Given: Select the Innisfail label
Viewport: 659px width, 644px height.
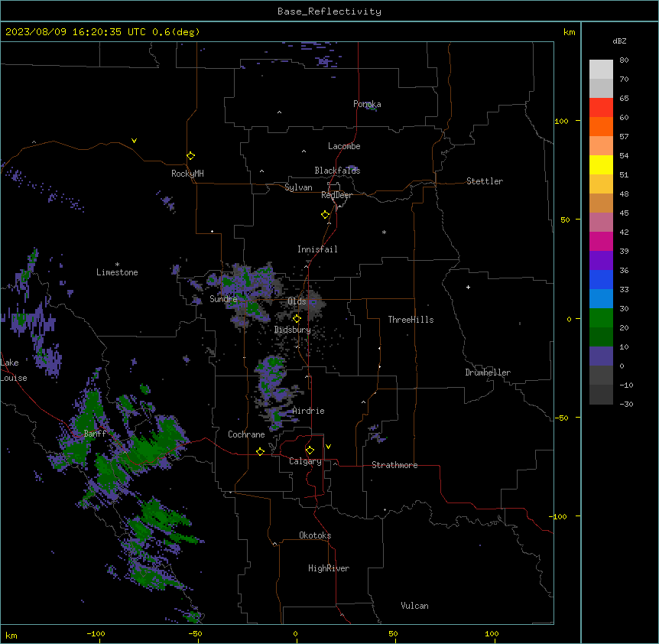Looking at the screenshot, I should point(317,249).
